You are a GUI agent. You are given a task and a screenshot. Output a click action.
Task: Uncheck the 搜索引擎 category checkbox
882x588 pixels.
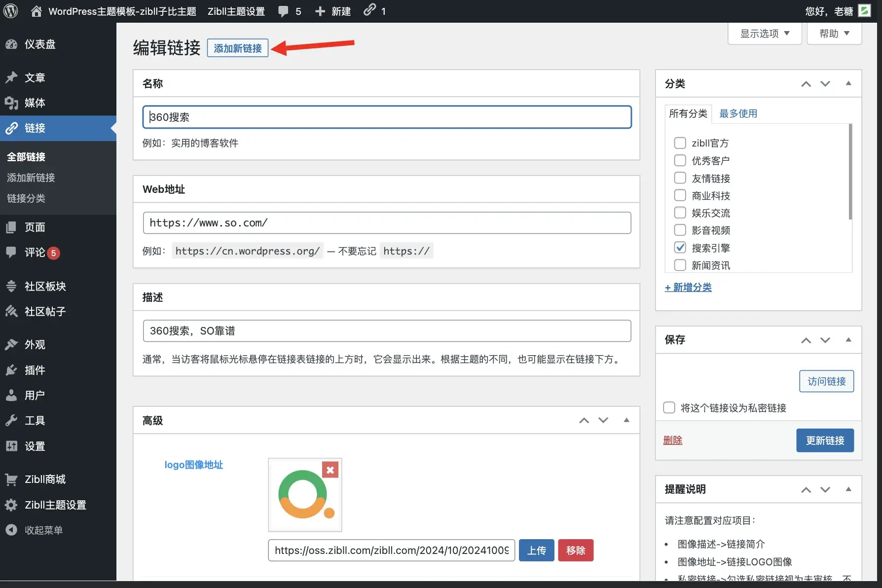tap(680, 248)
